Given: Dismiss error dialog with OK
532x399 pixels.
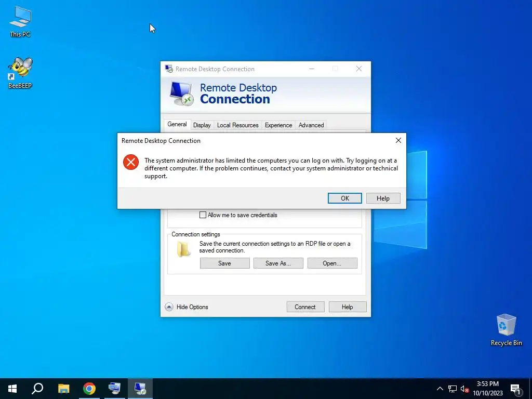Looking at the screenshot, I should 345,198.
